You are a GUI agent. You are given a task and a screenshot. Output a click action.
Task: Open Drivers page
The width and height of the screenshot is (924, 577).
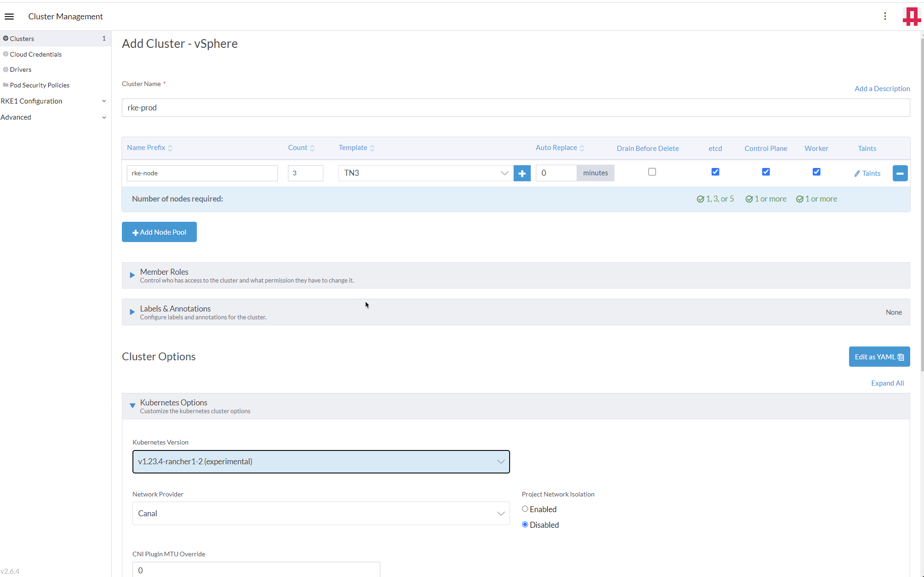(21, 69)
